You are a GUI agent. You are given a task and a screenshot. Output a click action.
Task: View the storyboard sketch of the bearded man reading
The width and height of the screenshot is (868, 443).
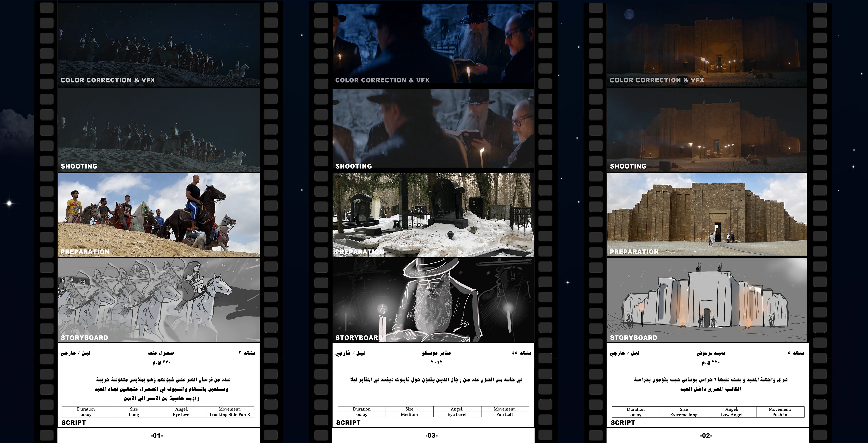pos(433,300)
